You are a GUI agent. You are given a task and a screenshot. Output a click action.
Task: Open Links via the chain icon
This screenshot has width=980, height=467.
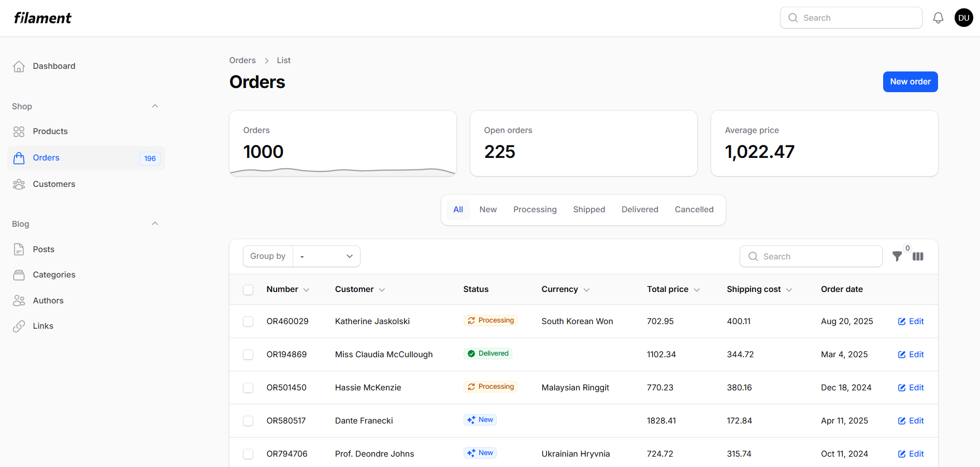(x=19, y=326)
